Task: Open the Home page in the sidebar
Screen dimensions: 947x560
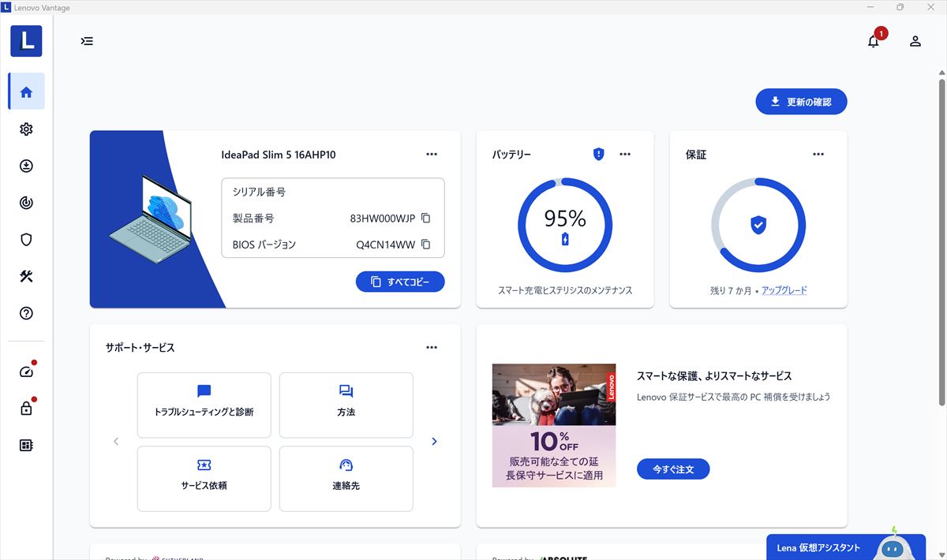Action: click(26, 91)
